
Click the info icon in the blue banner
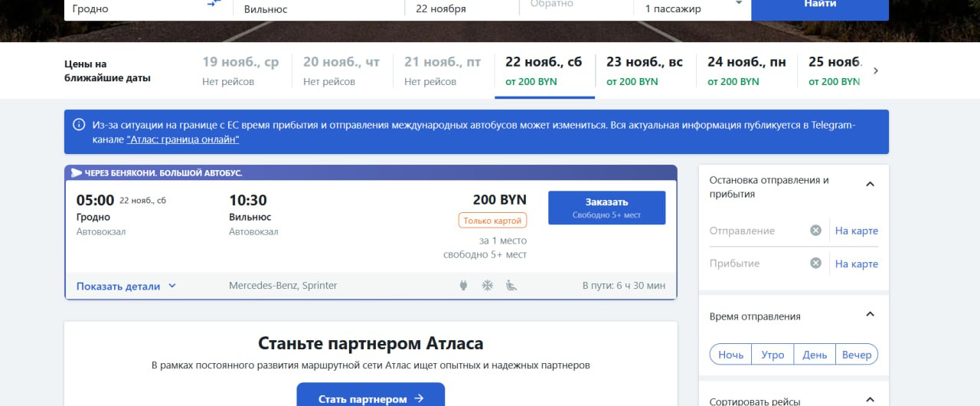[79, 125]
